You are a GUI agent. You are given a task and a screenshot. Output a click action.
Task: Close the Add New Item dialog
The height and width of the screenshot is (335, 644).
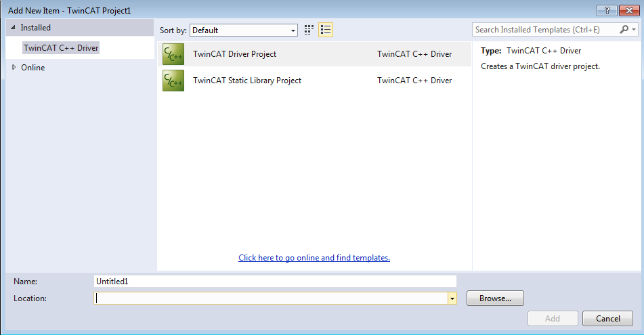coord(629,11)
